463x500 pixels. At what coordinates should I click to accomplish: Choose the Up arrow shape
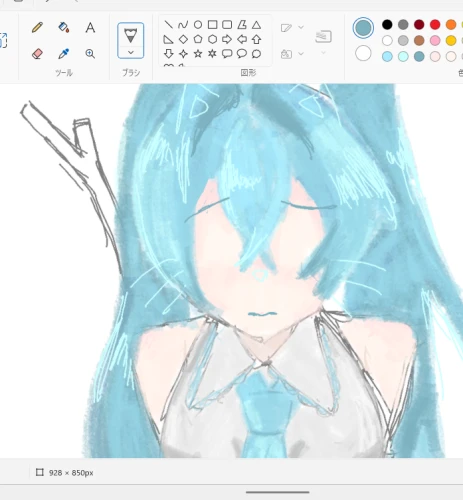click(256, 39)
